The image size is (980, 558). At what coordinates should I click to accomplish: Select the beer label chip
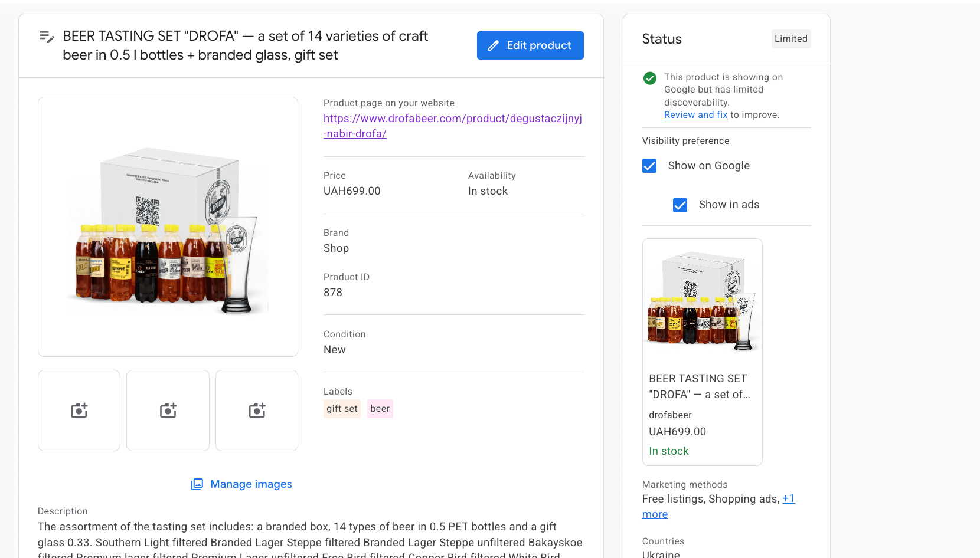(x=380, y=409)
